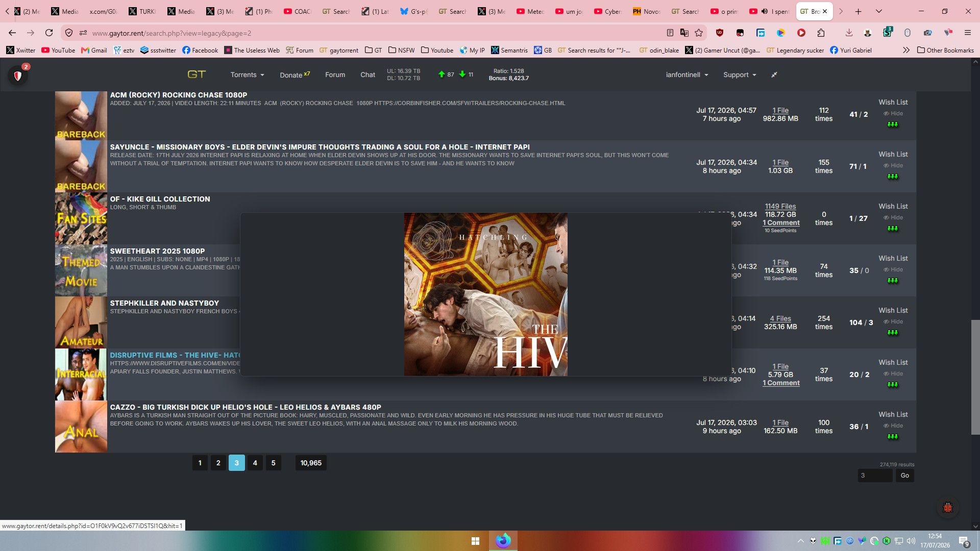This screenshot has width=980, height=551.
Task: Click the Firefox icon in the taskbar
Action: click(503, 541)
